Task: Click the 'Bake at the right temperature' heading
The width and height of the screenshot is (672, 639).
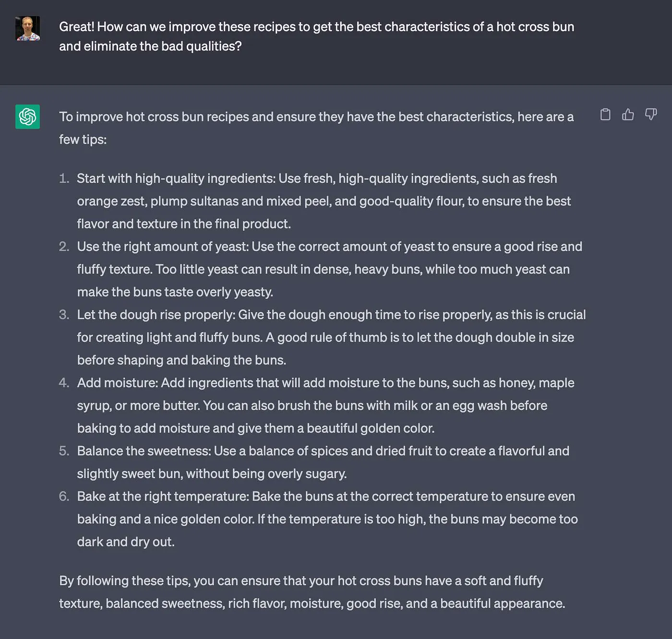Action: (x=163, y=496)
